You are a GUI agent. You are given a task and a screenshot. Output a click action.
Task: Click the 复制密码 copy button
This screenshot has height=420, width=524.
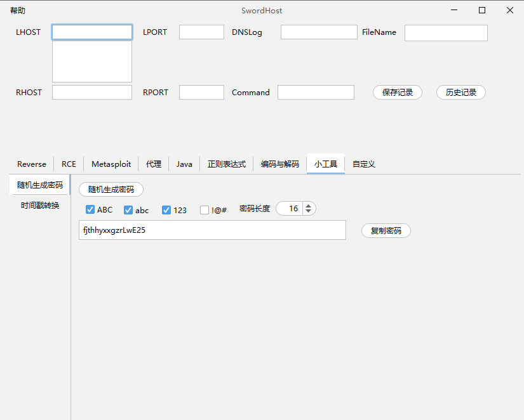coord(386,231)
